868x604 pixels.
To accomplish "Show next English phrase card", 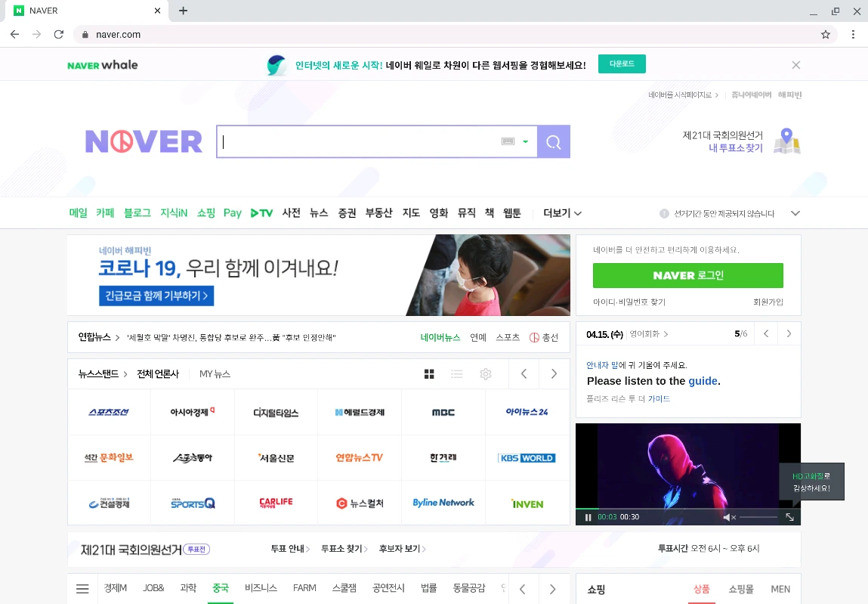I will tap(789, 333).
